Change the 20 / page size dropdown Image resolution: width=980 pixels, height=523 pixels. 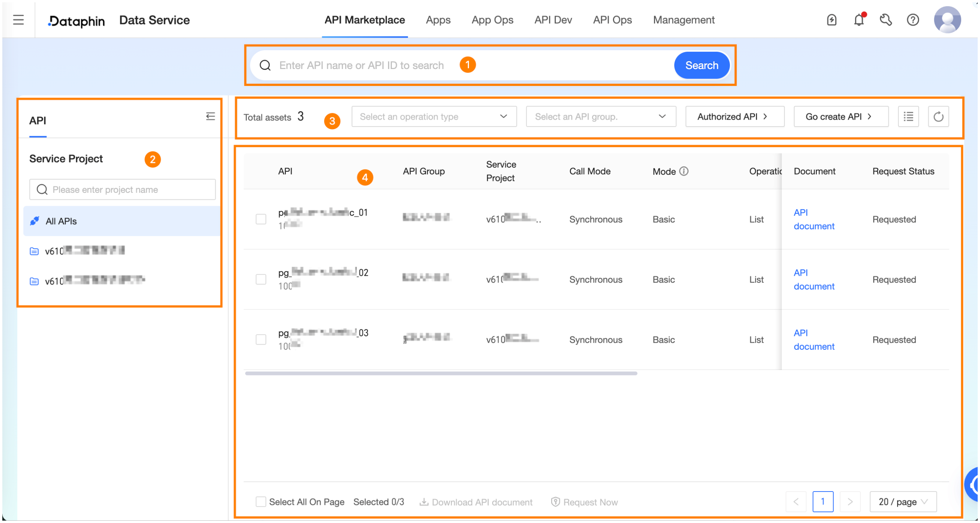903,502
